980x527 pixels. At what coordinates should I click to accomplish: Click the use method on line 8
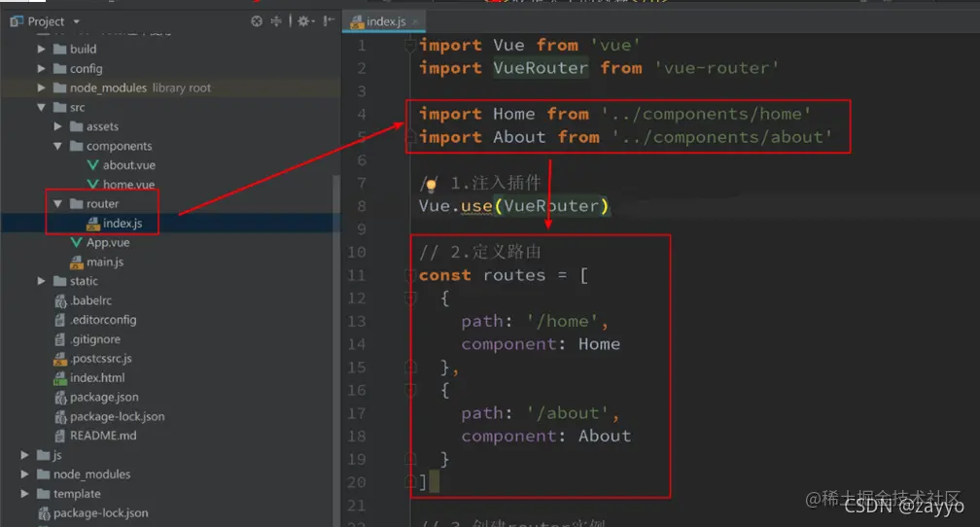pos(476,206)
